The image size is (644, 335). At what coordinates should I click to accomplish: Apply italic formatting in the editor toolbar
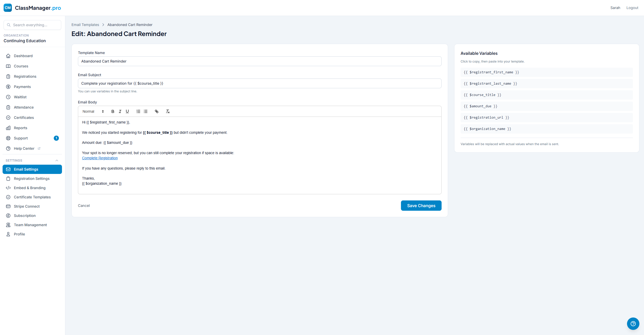[x=120, y=111]
